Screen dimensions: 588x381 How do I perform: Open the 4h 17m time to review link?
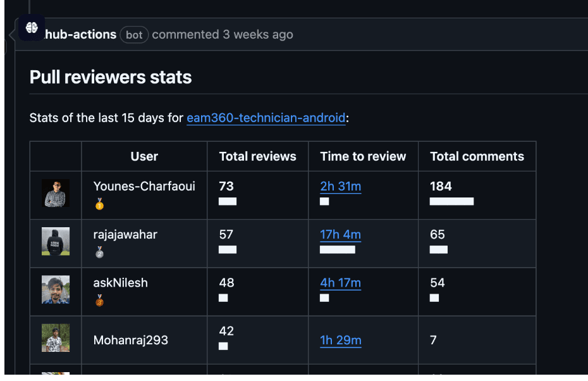point(341,283)
